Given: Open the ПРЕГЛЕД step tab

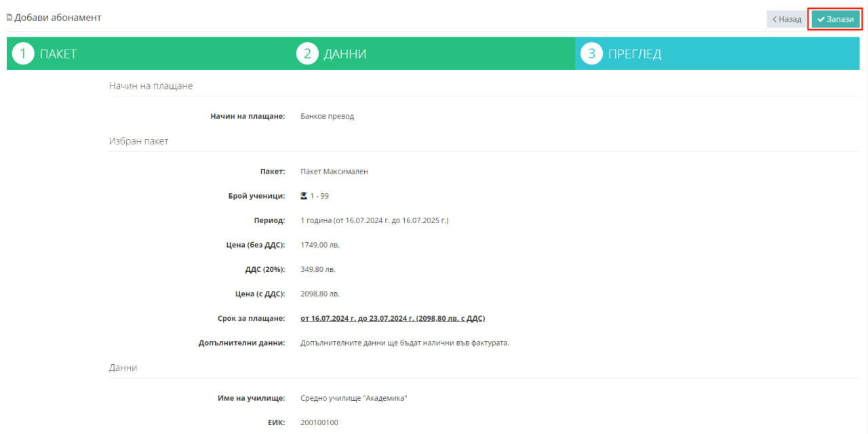Looking at the screenshot, I should (x=634, y=54).
